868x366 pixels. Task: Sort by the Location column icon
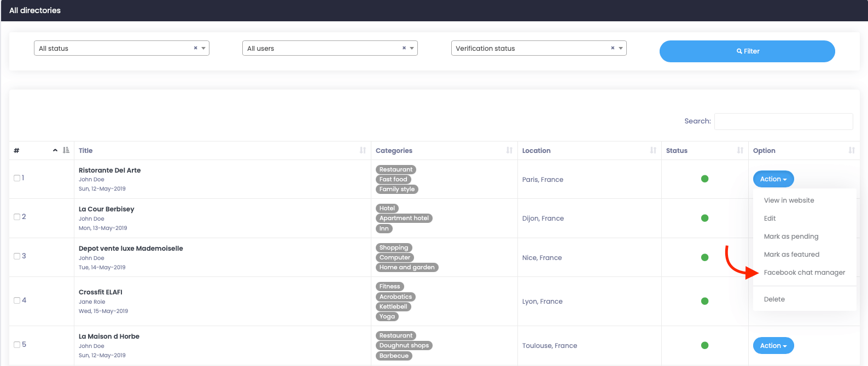pos(653,150)
